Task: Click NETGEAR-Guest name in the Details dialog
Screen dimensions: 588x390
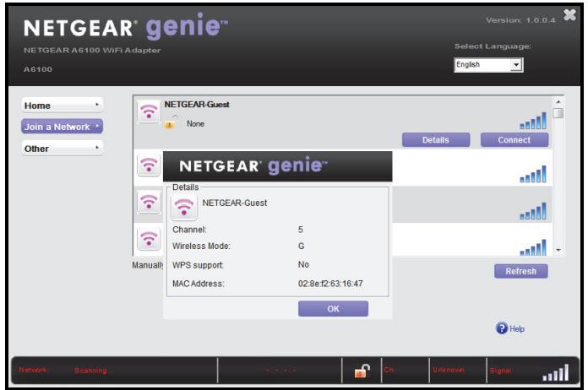Action: pos(235,203)
